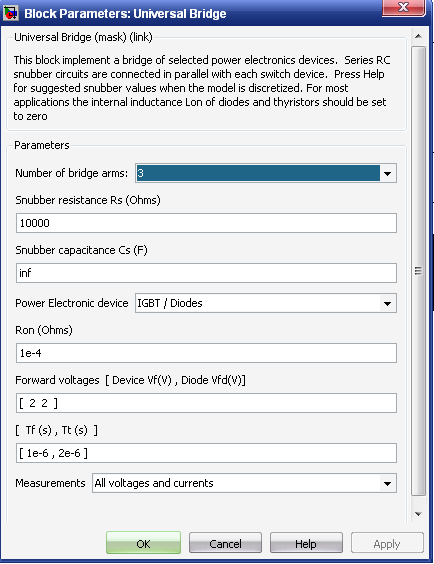Click the Snubber capacitance Cs input field
This screenshot has width=434, height=564.
(206, 273)
